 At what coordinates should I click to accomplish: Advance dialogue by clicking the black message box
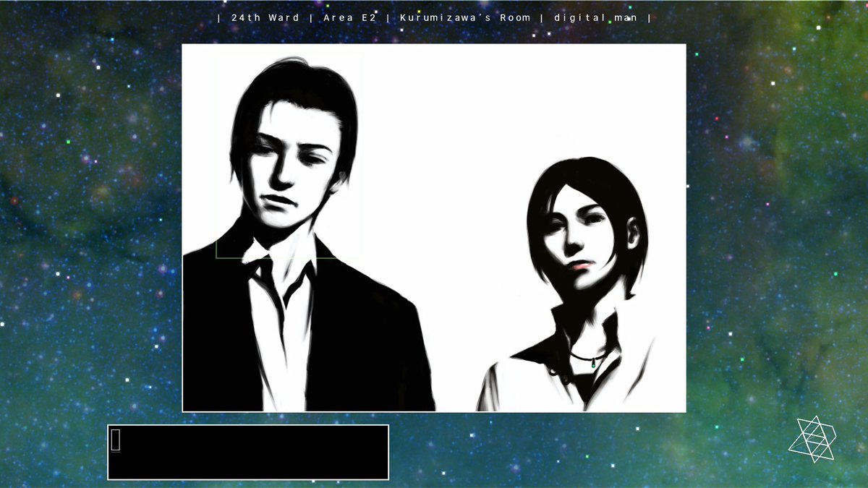click(246, 452)
